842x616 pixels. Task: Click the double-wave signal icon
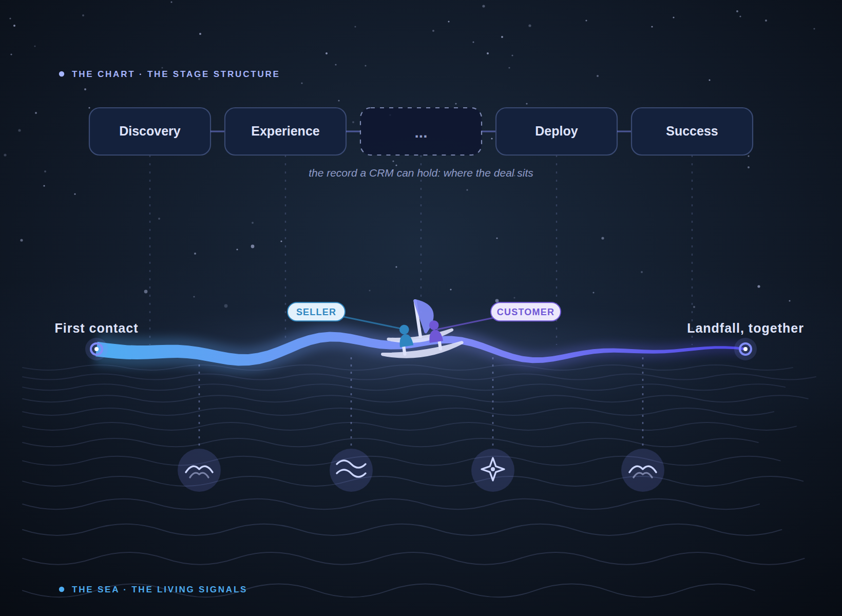click(351, 470)
